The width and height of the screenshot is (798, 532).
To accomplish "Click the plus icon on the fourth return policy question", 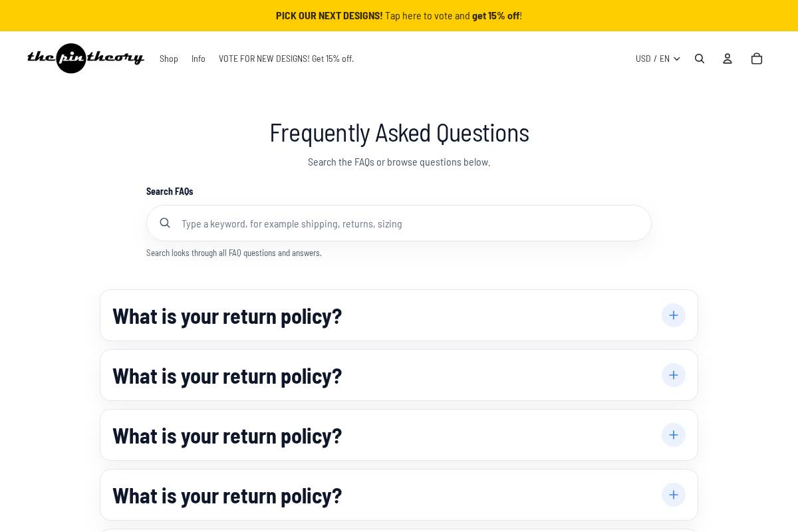I will (x=674, y=495).
